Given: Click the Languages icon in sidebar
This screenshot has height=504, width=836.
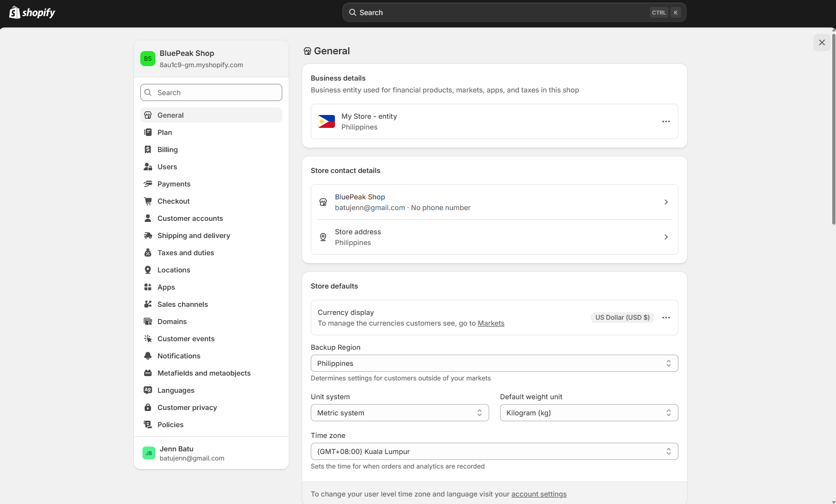Looking at the screenshot, I should tap(148, 390).
